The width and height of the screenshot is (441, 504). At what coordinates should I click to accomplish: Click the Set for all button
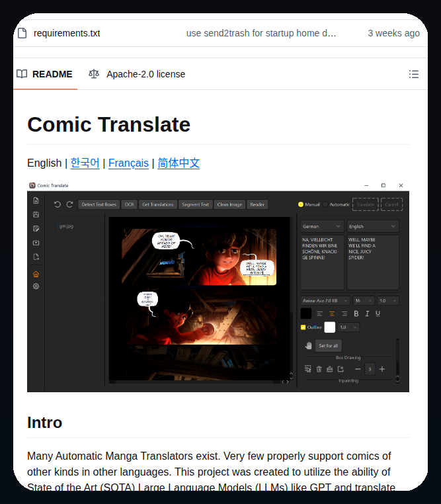tap(328, 346)
